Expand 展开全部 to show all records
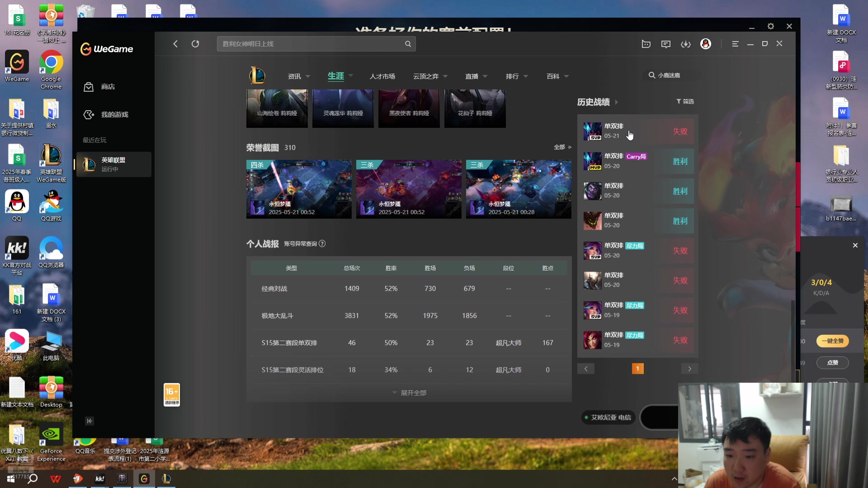868x488 pixels. pos(409,393)
